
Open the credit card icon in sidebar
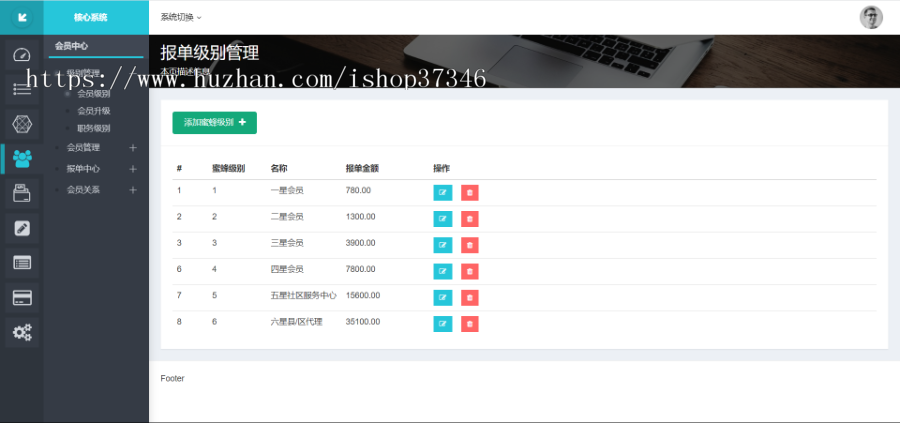point(22,298)
